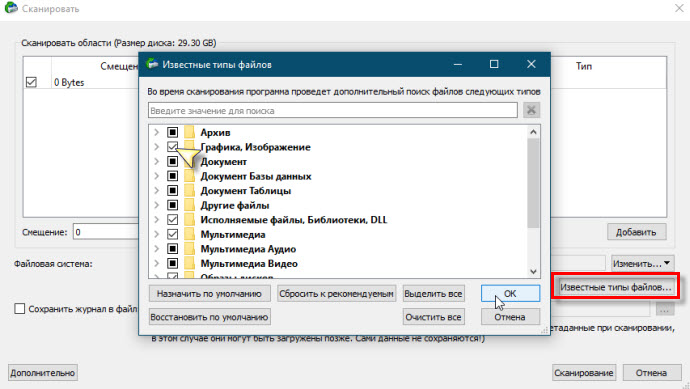Viewport: 690px width, 389px height.
Task: Close the Известные типы файлов dialog
Action: [x=531, y=64]
